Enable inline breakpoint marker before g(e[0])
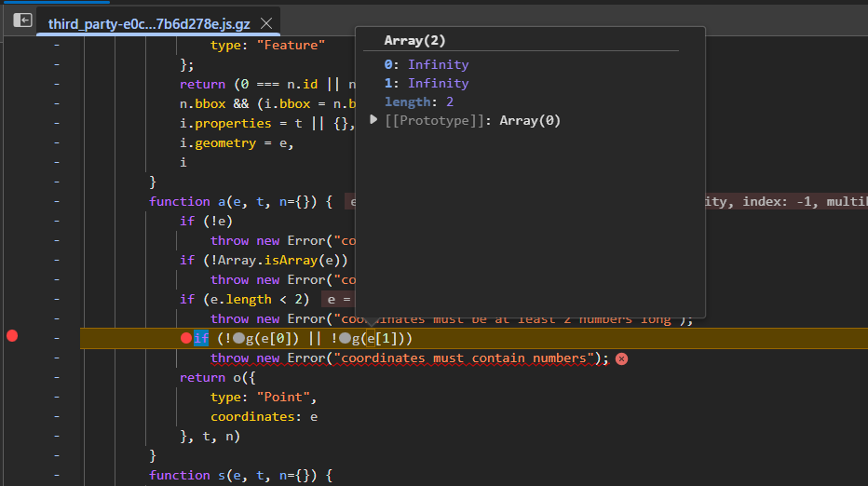Screen dimensions: 868x486 tap(239, 339)
